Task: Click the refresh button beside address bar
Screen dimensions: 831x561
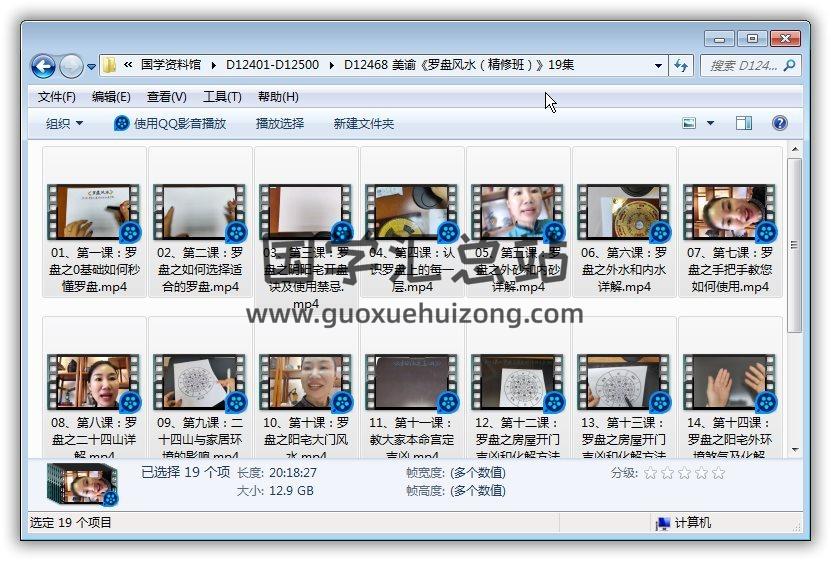Action: click(x=681, y=65)
